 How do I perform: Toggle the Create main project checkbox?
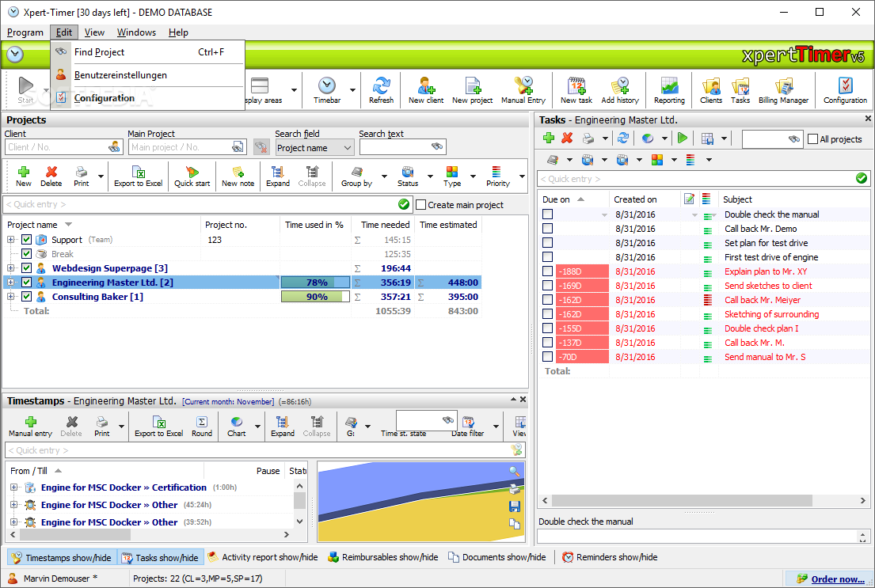pos(421,205)
